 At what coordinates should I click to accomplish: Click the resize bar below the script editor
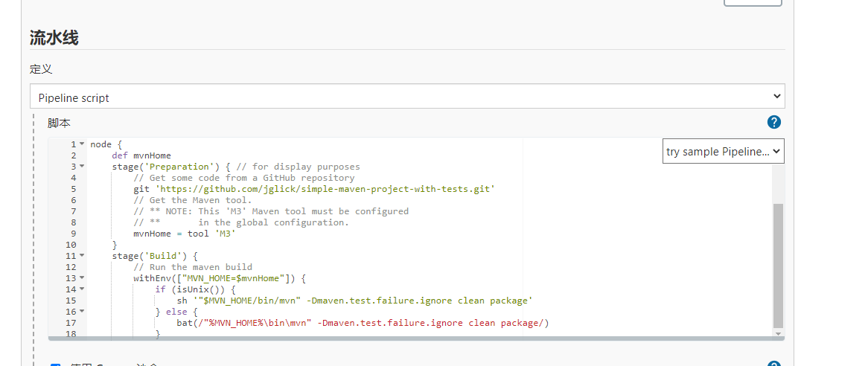pyautogui.click(x=416, y=338)
